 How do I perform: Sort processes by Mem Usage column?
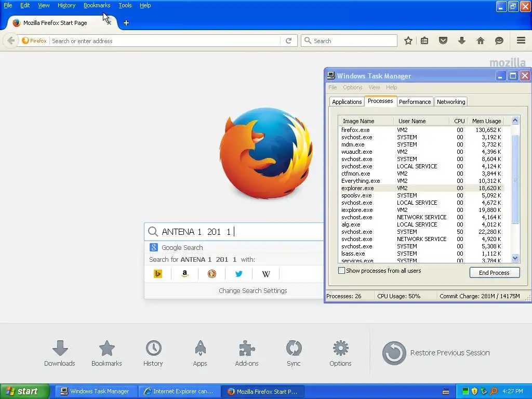[486, 121]
